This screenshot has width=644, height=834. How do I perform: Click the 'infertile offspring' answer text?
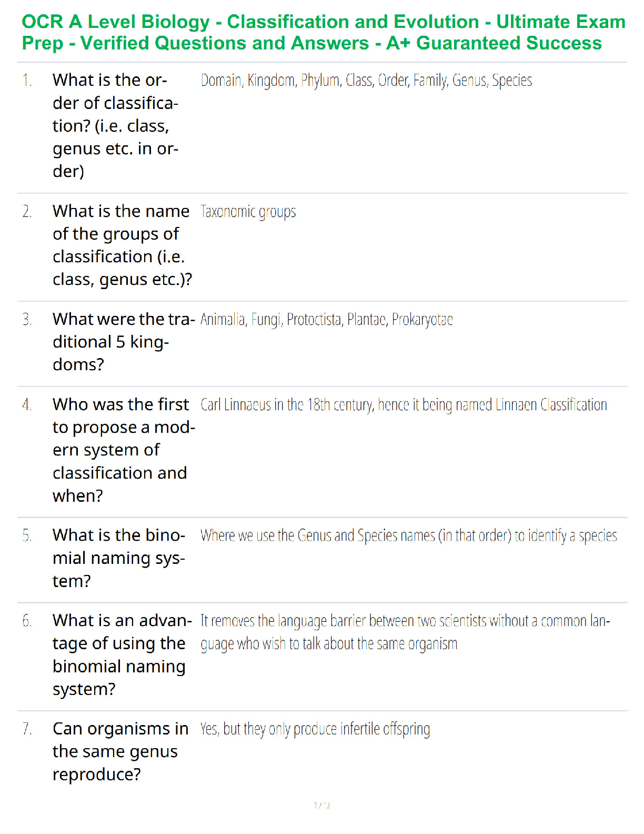pos(315,729)
